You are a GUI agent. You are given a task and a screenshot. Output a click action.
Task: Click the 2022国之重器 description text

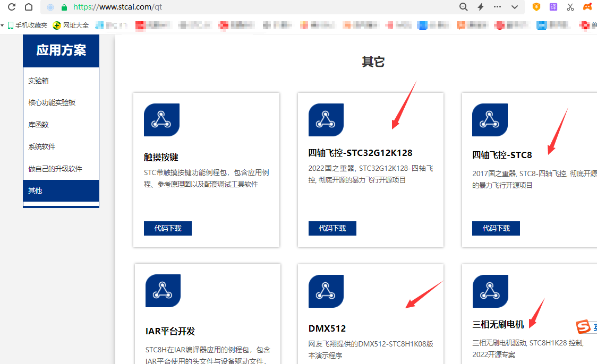371,174
